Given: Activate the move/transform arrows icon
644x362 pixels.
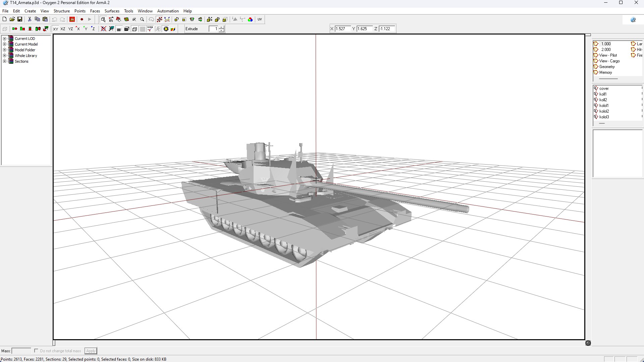Looking at the screenshot, I should click(159, 19).
